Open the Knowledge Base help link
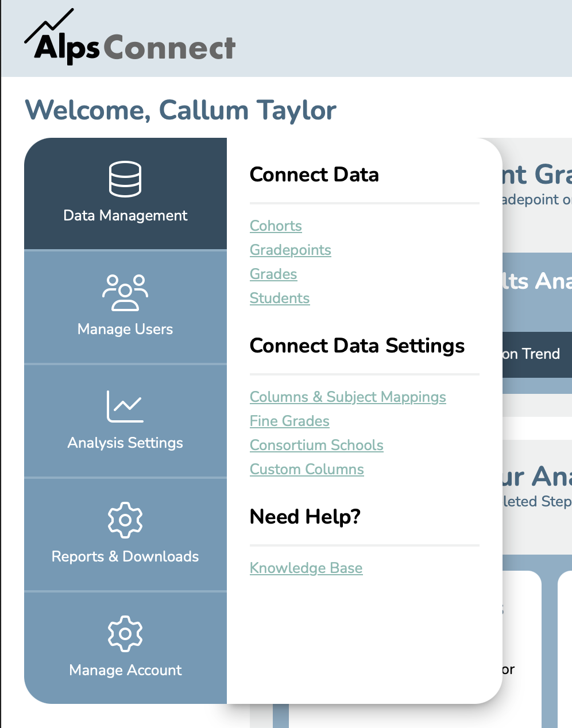572x728 pixels. 306,568
